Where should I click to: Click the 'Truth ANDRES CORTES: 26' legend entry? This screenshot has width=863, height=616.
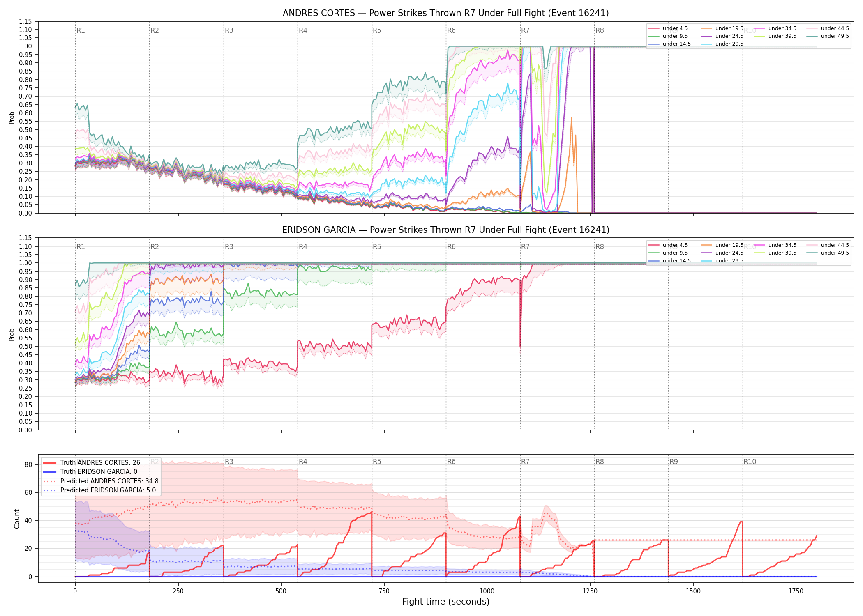[x=92, y=463]
